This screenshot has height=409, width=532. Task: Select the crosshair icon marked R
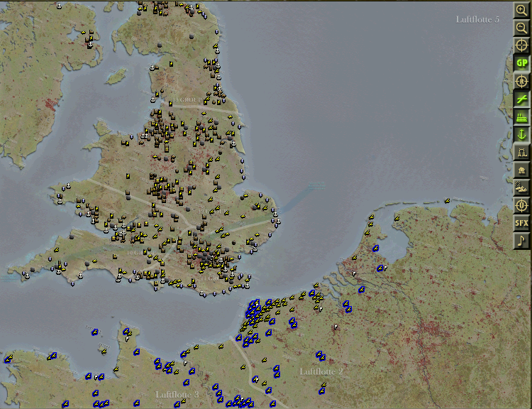(x=521, y=81)
